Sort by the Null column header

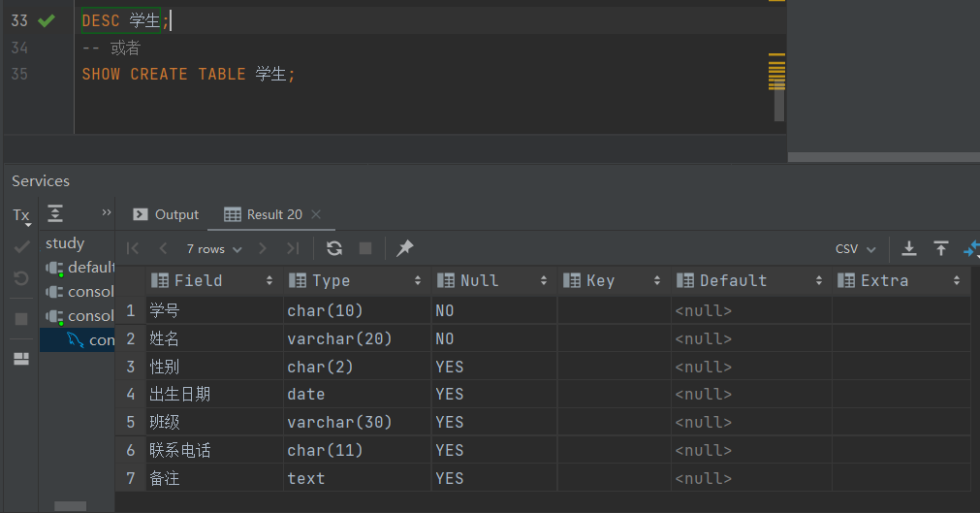493,281
